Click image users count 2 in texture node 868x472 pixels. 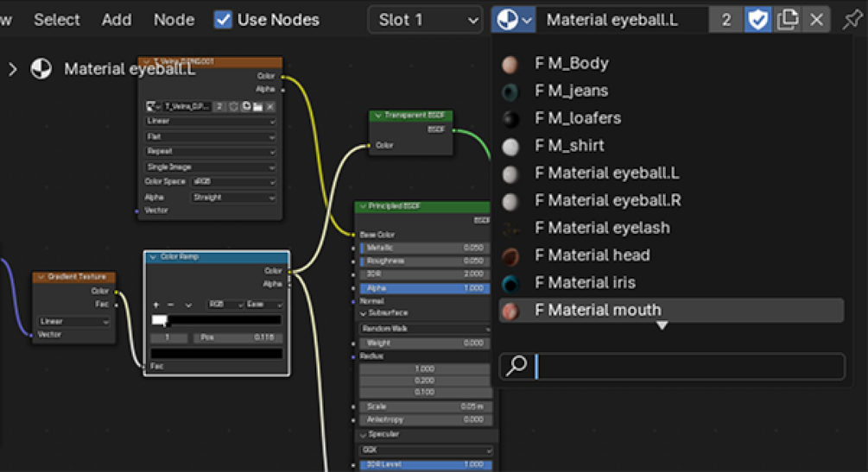[219, 106]
